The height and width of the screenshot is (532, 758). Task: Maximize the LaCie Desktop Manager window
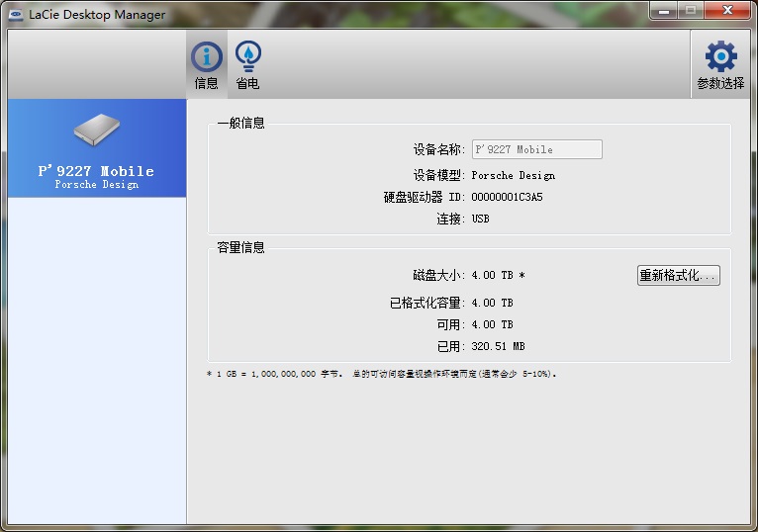click(689, 10)
